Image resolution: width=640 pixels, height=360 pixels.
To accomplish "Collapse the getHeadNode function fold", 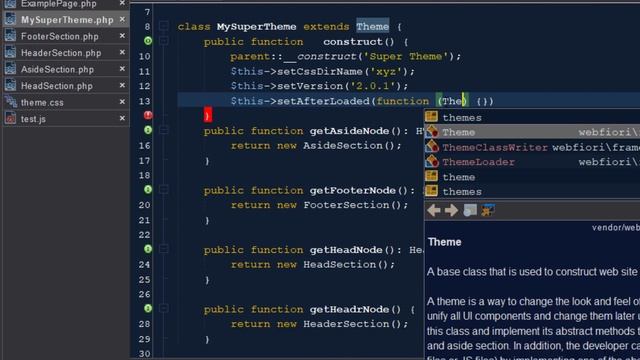I will tap(164, 249).
